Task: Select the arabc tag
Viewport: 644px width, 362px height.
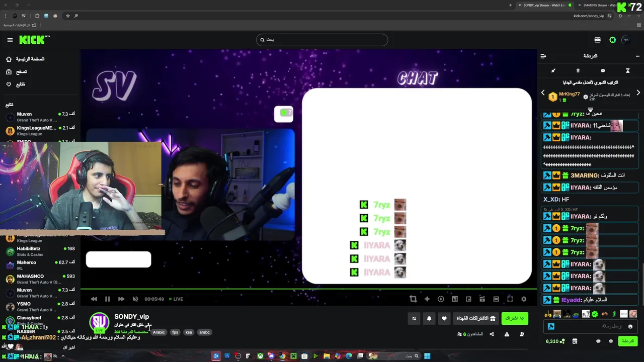Action: (204, 332)
